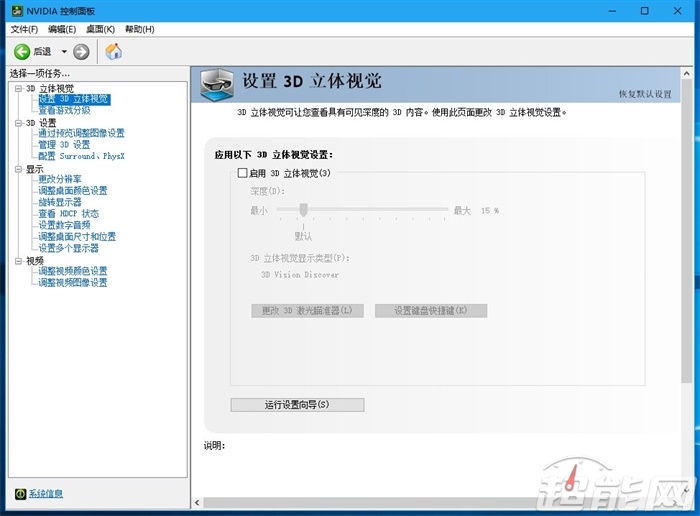
Task: Click the System Information icon
Action: coord(20,494)
